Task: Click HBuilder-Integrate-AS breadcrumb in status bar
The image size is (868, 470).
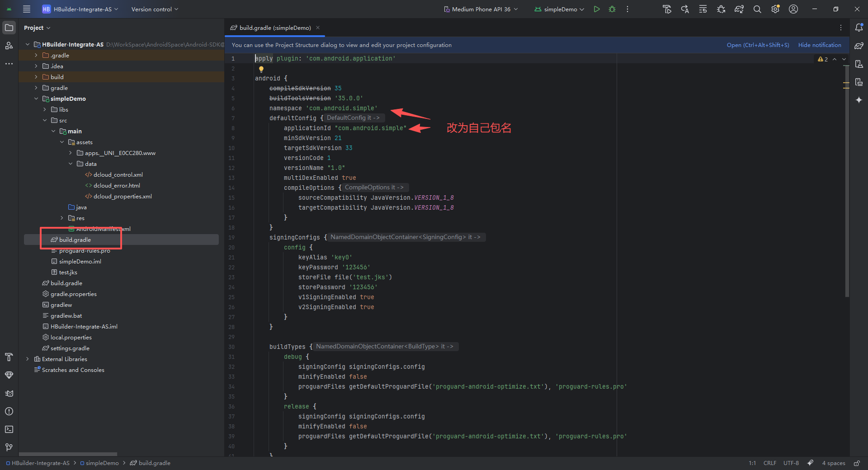Action: pyautogui.click(x=38, y=463)
